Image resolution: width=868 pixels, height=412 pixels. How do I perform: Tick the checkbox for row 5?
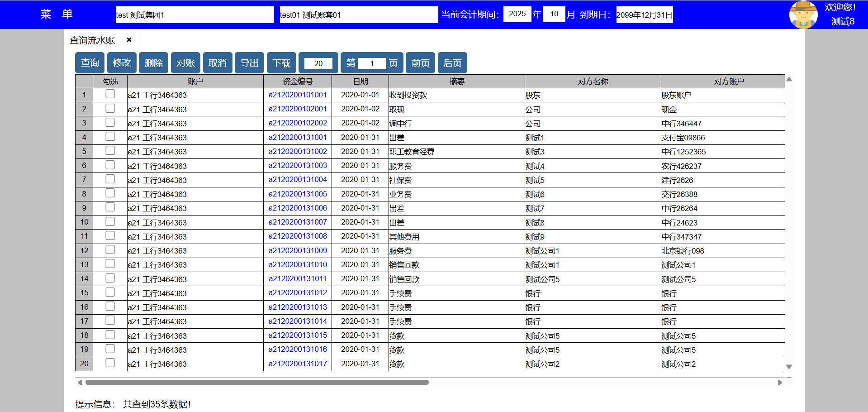[x=110, y=151]
